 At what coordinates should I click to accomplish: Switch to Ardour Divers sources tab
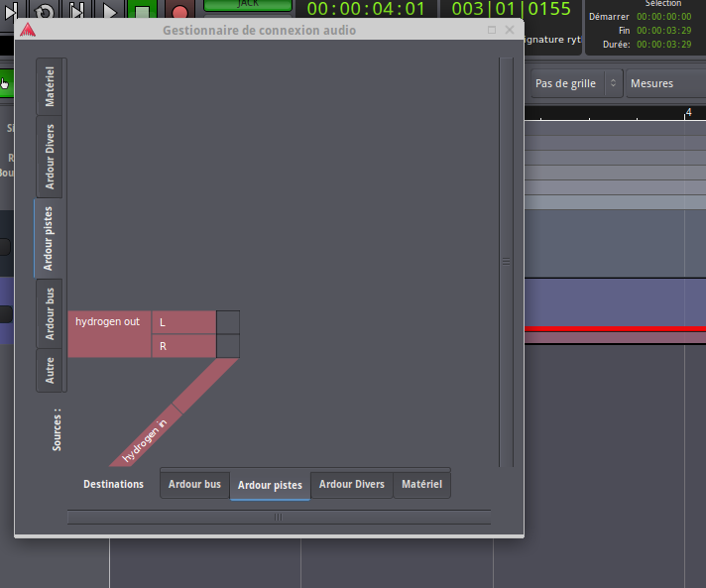[x=50, y=157]
